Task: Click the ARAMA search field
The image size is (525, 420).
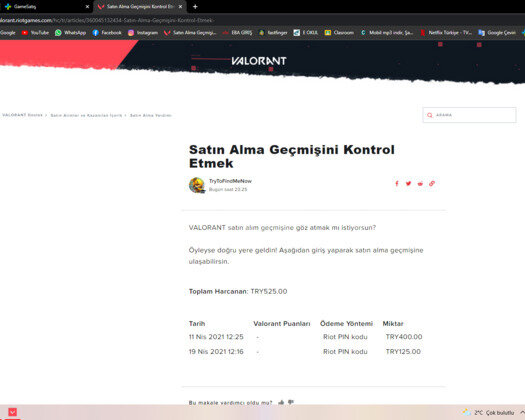Action: (469, 115)
